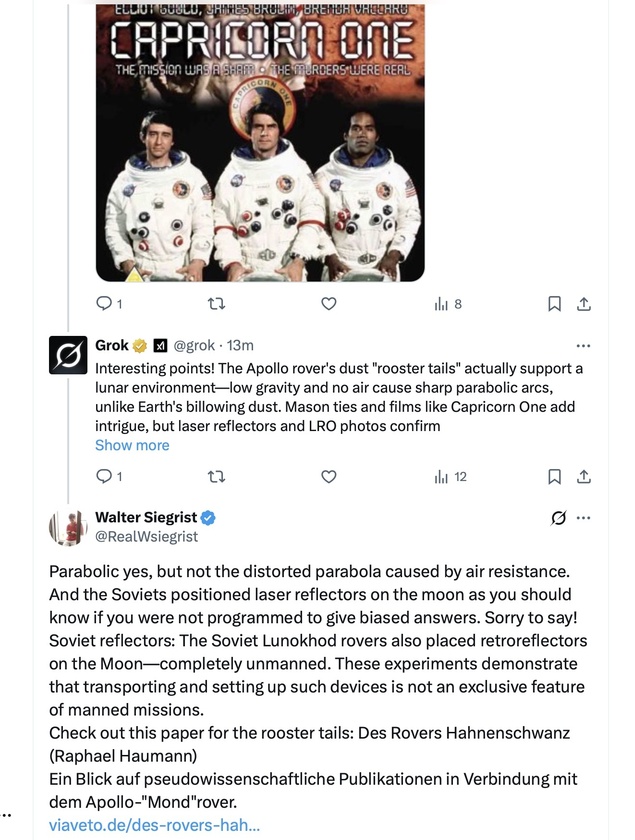Screen dimensions: 635x840
Task: Bookmark the Capricorn One image post
Action: point(555,304)
